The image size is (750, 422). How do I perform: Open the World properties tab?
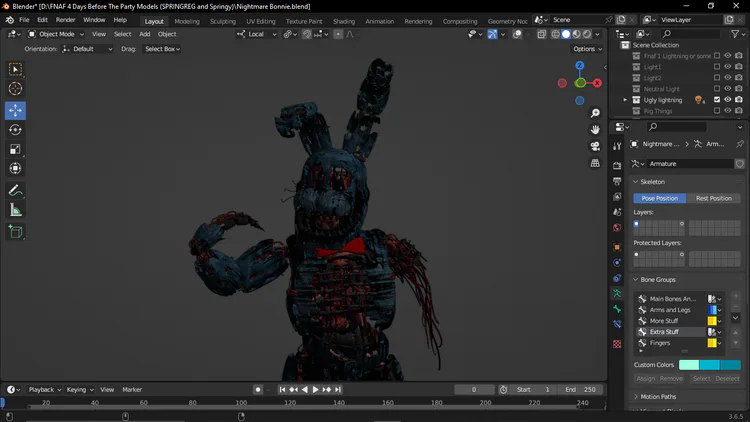click(617, 228)
